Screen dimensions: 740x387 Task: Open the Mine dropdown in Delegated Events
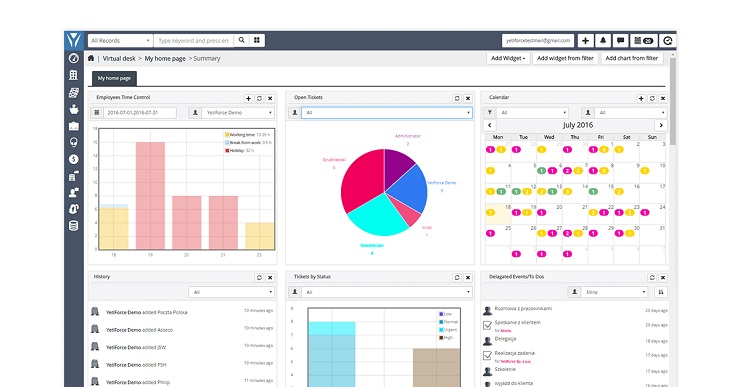(x=614, y=292)
